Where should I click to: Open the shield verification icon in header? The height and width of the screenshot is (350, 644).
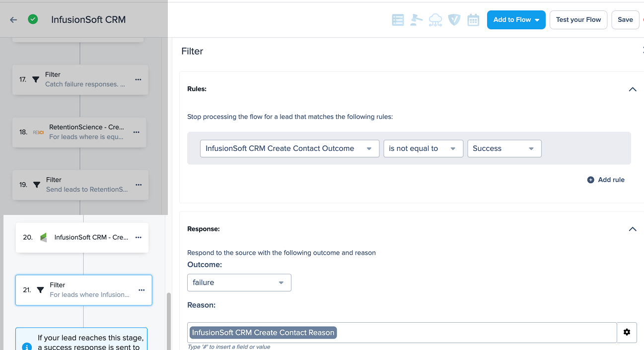(454, 20)
